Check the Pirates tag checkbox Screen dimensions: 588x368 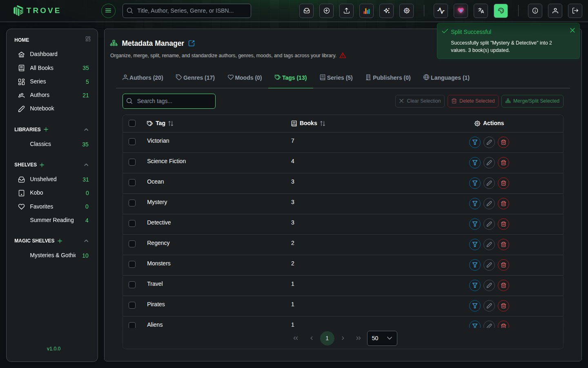(132, 305)
